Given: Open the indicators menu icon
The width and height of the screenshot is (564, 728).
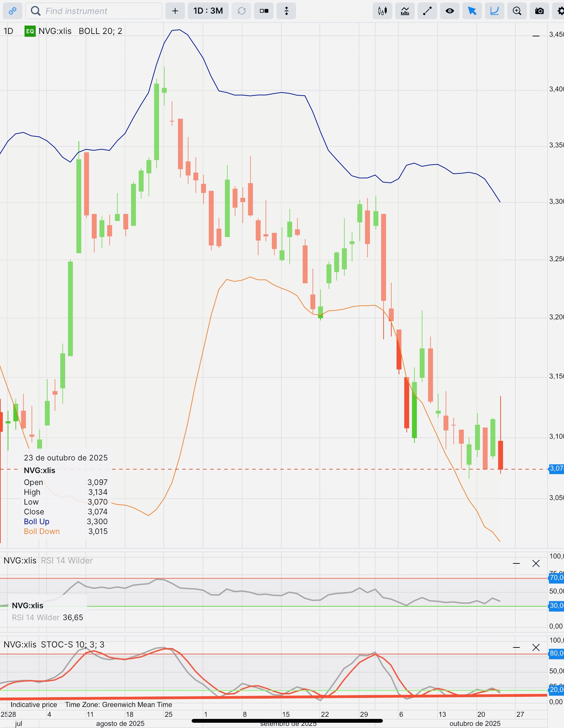Looking at the screenshot, I should coord(405,11).
